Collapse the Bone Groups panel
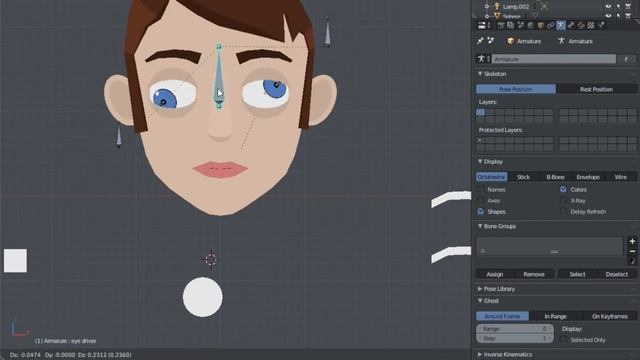This screenshot has height=360, width=640. [x=480, y=226]
